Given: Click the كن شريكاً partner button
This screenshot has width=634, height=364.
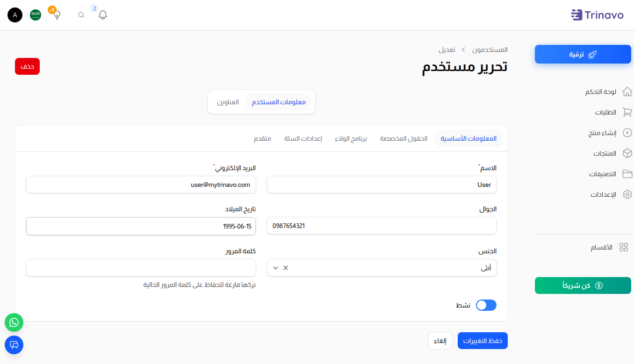Looking at the screenshot, I should 583,285.
